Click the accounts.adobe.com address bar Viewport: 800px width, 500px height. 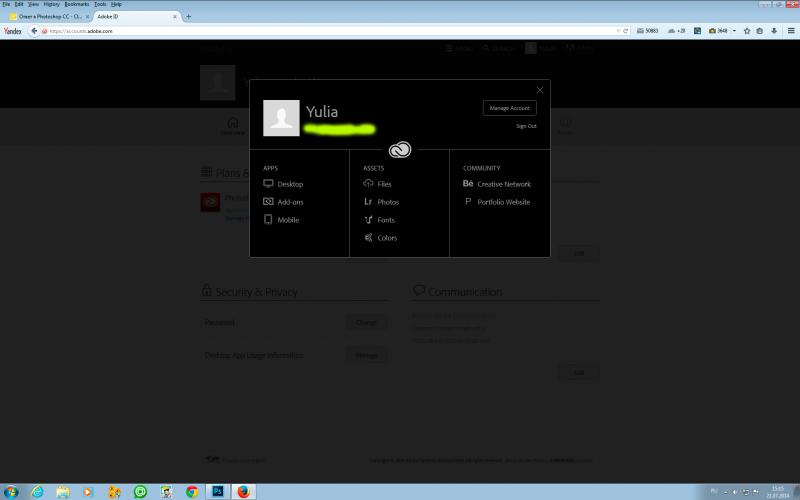tap(327, 31)
